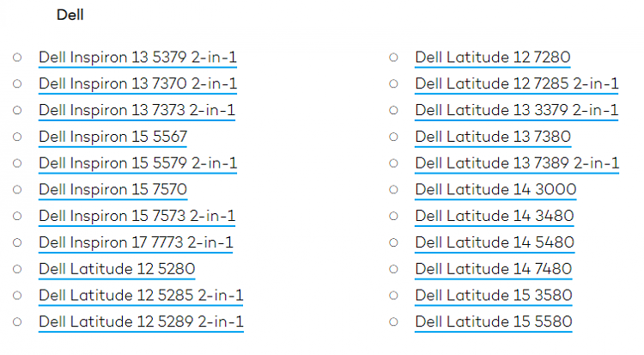This screenshot has width=644, height=355.
Task: Select the Dell Latitude 15 5580 link
Action: pos(494,322)
